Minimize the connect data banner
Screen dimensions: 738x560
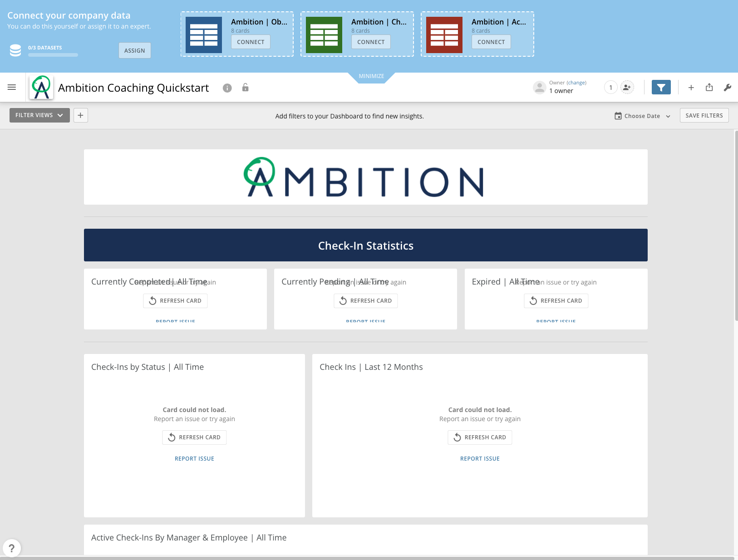[371, 76]
